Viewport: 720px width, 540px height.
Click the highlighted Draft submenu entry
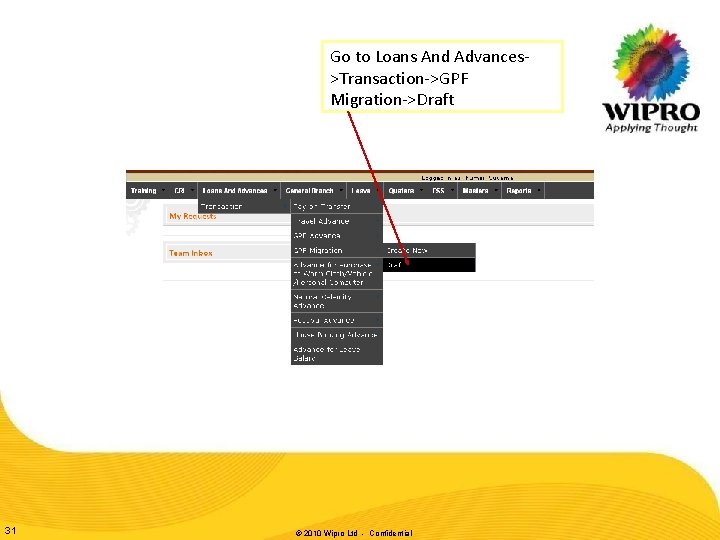pyautogui.click(x=429, y=265)
